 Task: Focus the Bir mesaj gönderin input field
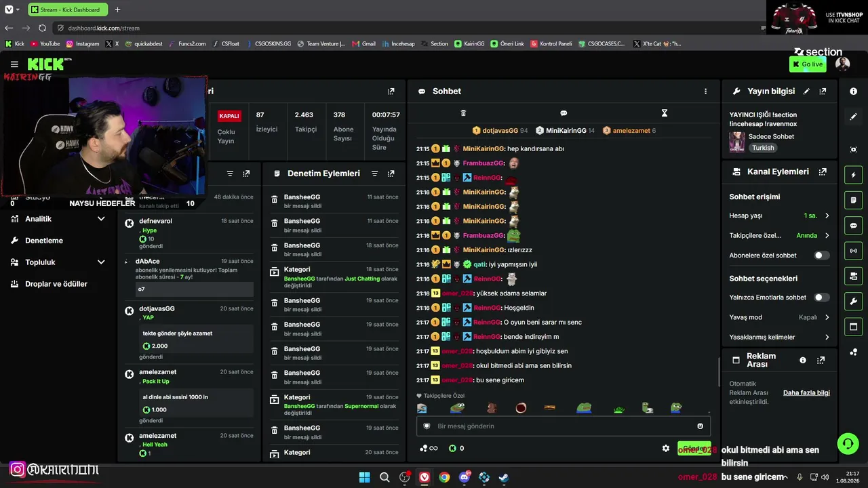coord(564,426)
